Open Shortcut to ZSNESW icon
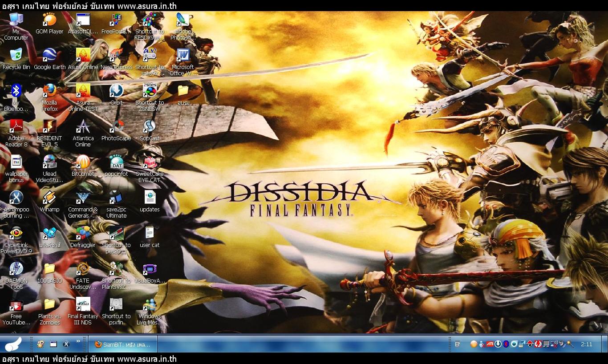The height and width of the screenshot is (364, 608). (150, 98)
